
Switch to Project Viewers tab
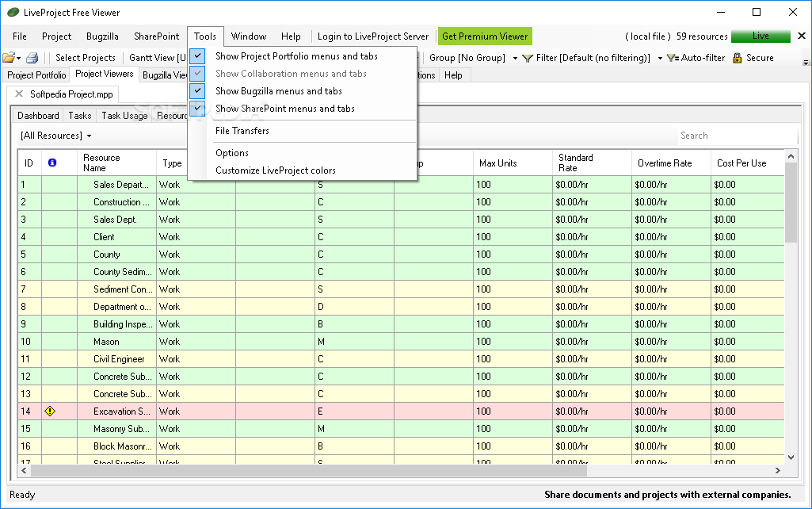(x=104, y=74)
